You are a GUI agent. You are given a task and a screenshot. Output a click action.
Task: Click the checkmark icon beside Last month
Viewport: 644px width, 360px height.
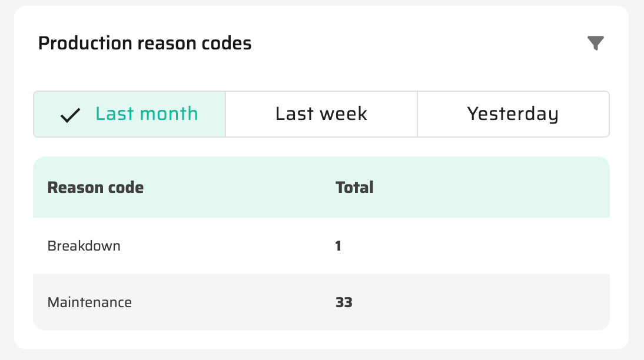70,115
